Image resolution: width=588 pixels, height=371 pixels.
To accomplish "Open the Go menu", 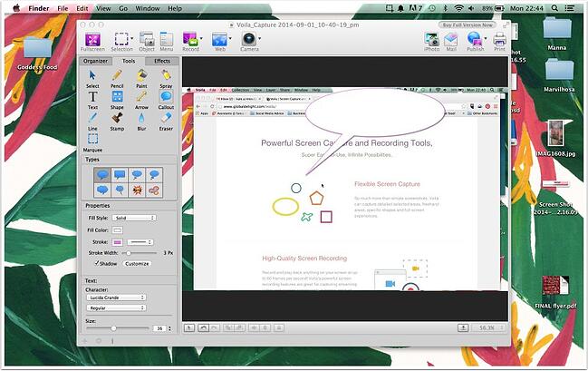I will 123,8.
